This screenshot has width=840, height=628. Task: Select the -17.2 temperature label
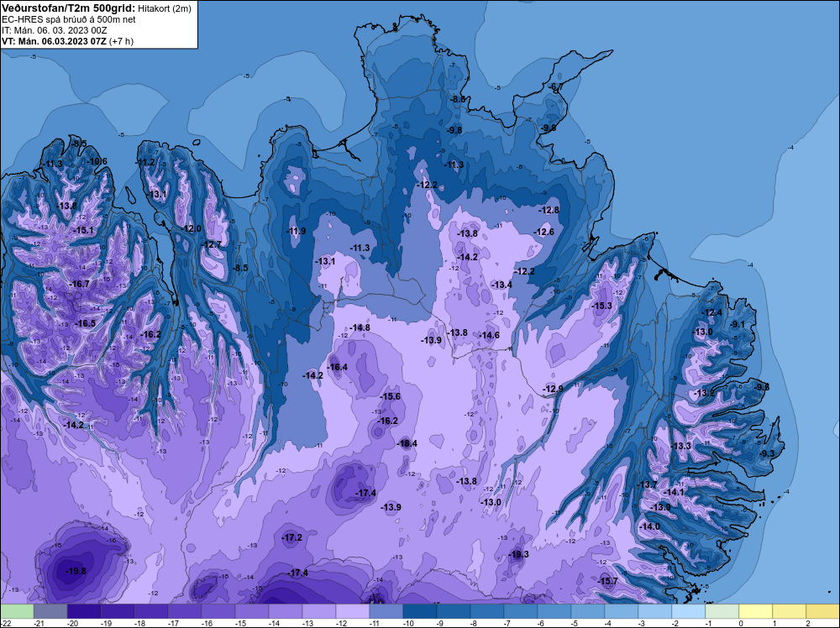point(292,537)
